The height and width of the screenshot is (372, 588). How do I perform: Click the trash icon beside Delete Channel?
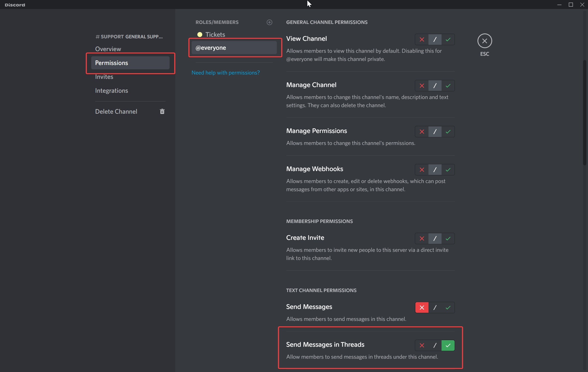[162, 111]
